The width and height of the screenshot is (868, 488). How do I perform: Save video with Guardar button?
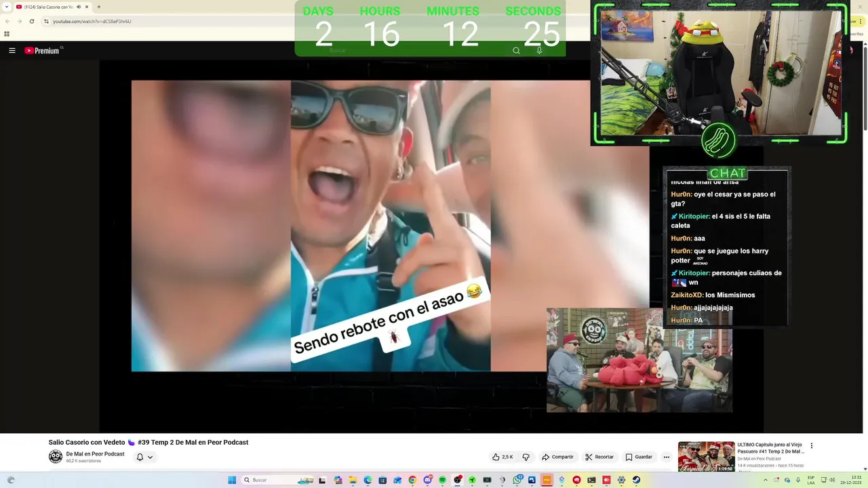point(639,457)
